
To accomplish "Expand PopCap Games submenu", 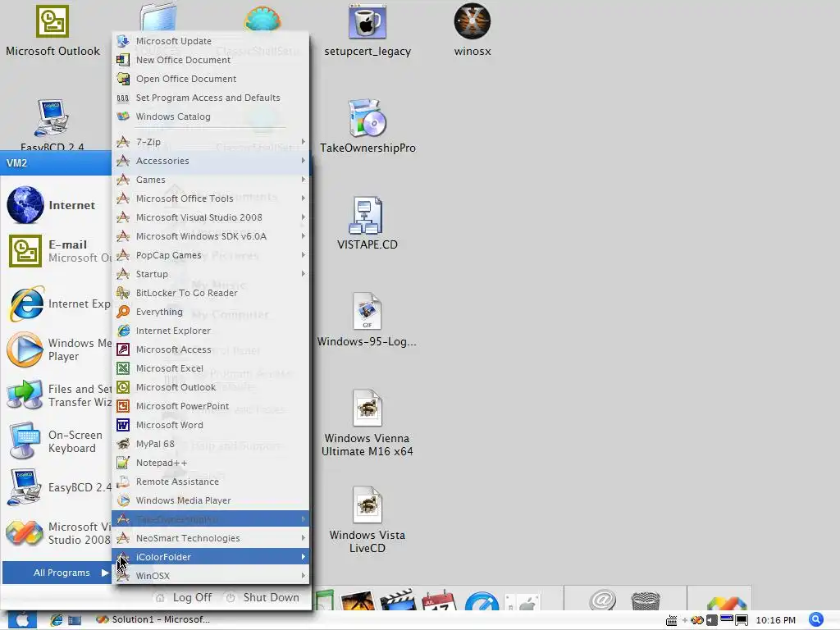I will click(x=211, y=255).
